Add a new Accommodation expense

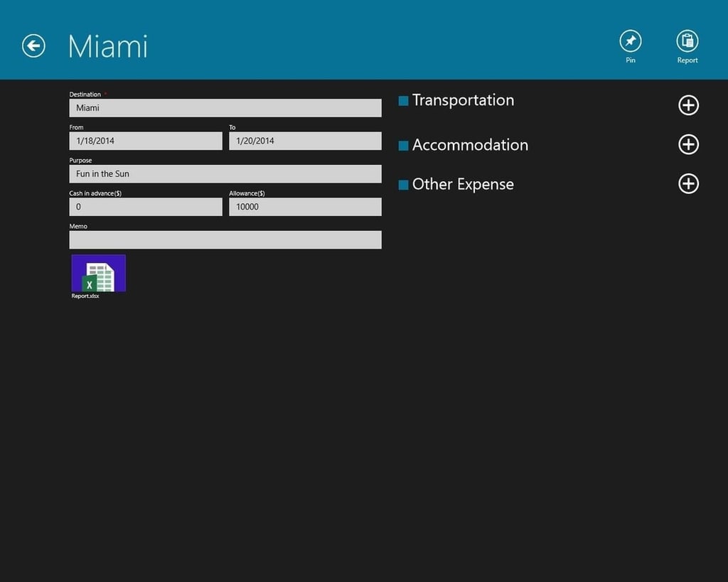(688, 144)
